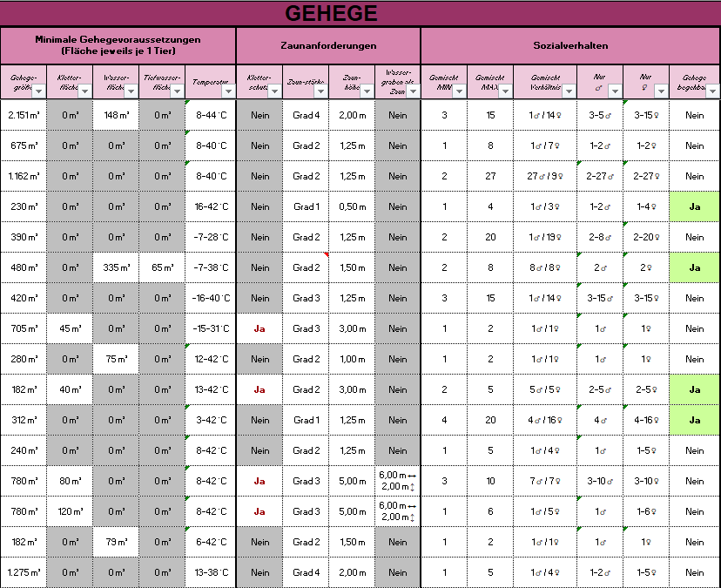Select the red Ja cell in the 182 m² / 40 m² row
Viewport: 721px width, 588px height.
pyautogui.click(x=259, y=389)
